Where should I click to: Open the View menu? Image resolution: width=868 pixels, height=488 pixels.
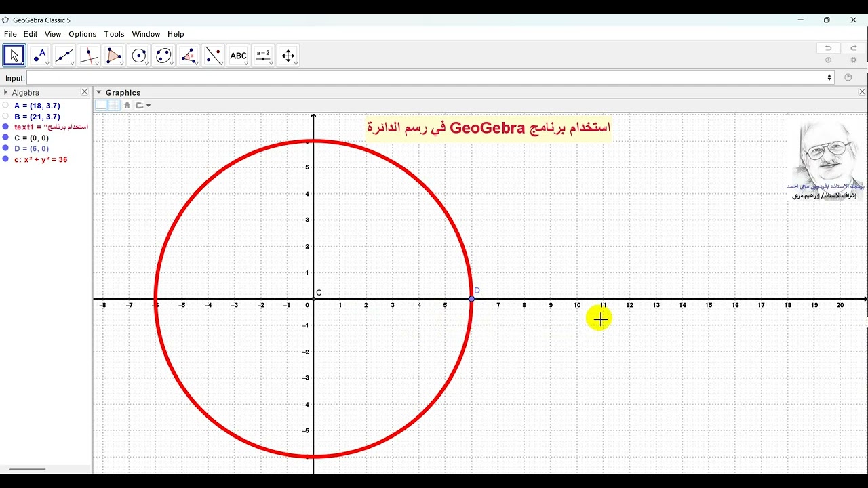(x=53, y=34)
